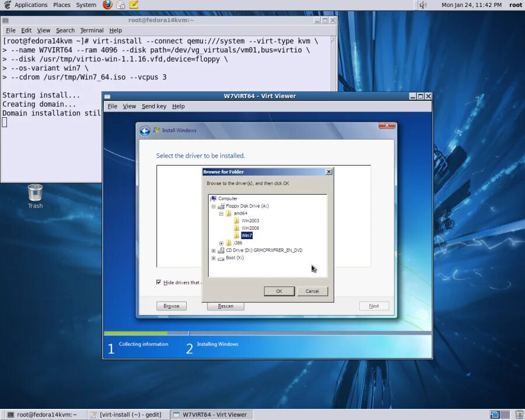Click the workspace switcher in bottom panel
The height and width of the screenshot is (420, 525).
[x=499, y=415]
